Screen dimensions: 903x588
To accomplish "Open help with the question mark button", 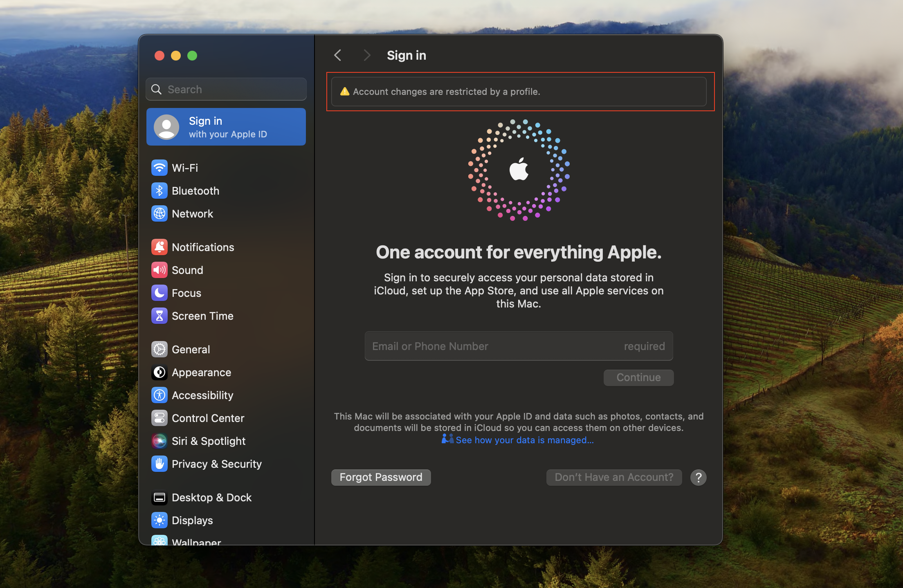I will 699,477.
